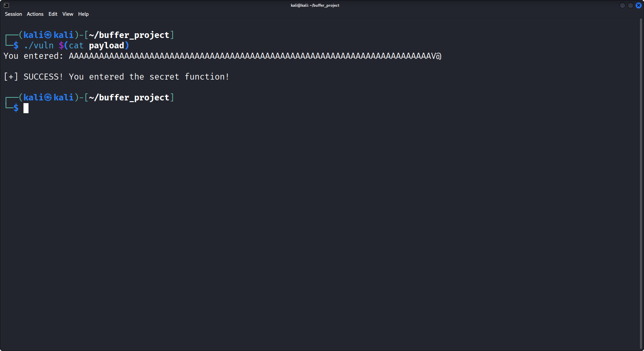
Task: Open the Actions menu
Action: pos(35,14)
